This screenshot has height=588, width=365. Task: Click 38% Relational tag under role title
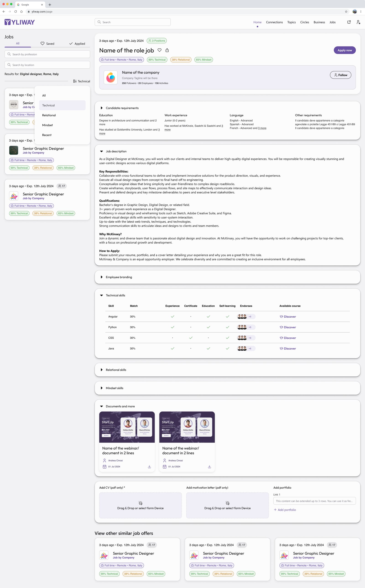[x=181, y=60]
